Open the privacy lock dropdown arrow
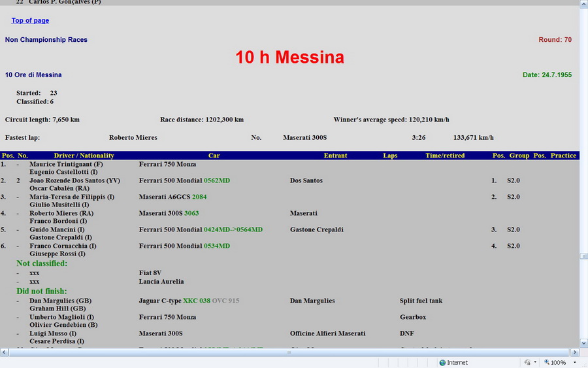Image resolution: width=588 pixels, height=368 pixels. click(535, 362)
